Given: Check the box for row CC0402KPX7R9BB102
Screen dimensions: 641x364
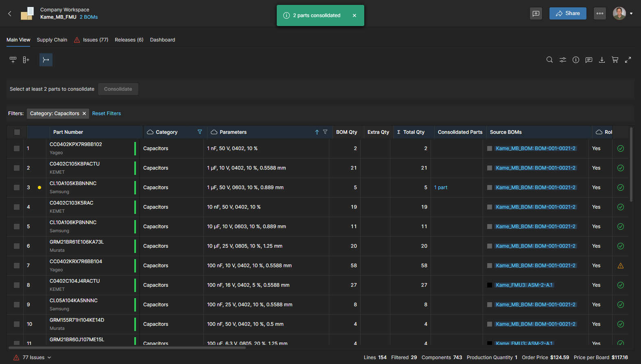Looking at the screenshot, I should click(x=17, y=148).
